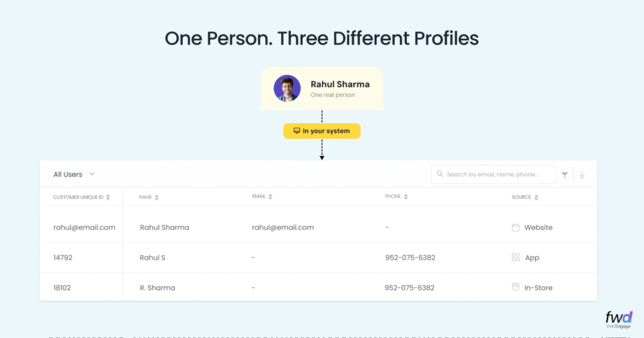Click the App source grid icon
This screenshot has width=644, height=338.
click(x=516, y=258)
